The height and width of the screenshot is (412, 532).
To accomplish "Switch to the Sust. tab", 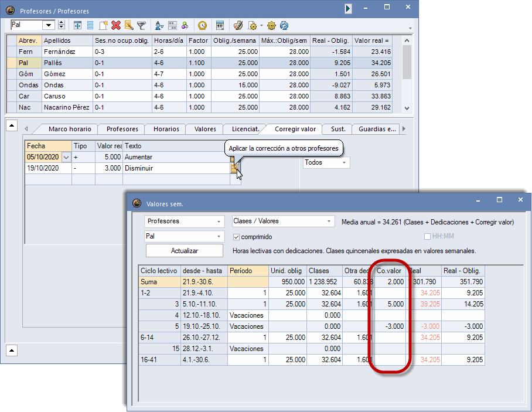I will click(x=338, y=129).
